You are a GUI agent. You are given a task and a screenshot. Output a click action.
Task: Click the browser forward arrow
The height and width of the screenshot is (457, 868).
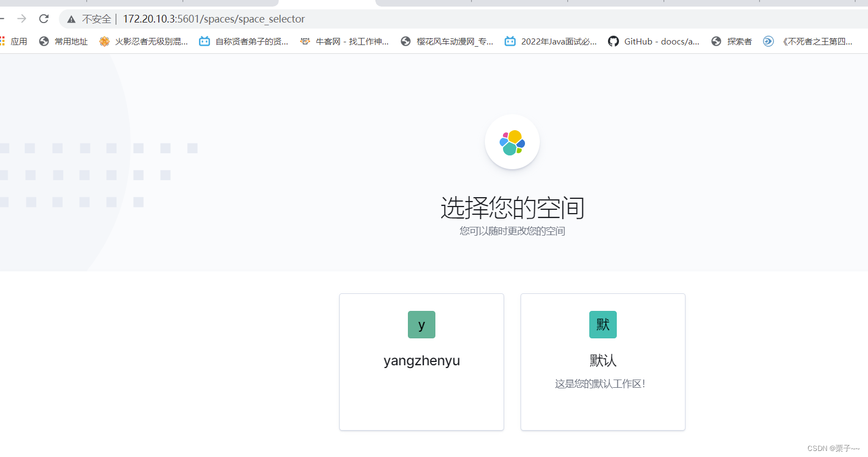coord(22,19)
